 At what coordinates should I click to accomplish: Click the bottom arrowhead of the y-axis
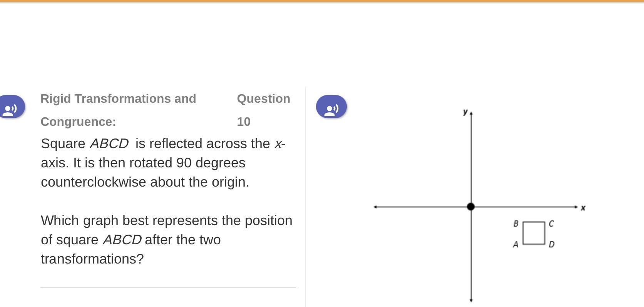coord(471,300)
